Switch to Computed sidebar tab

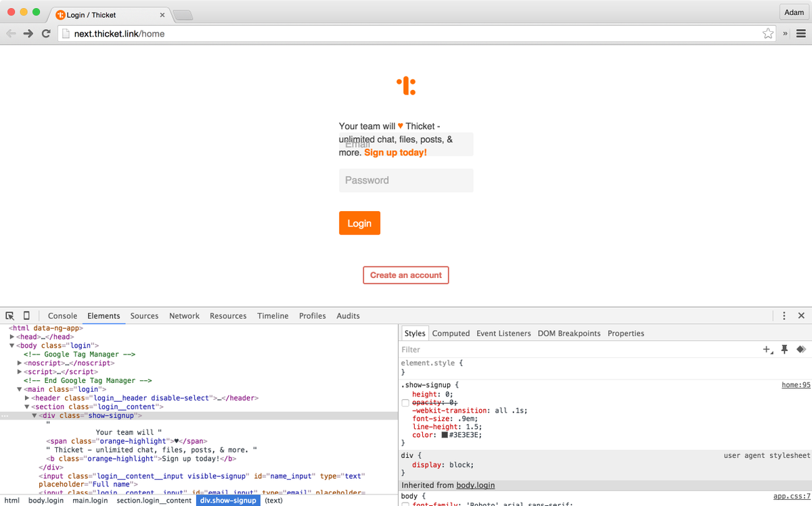(451, 333)
